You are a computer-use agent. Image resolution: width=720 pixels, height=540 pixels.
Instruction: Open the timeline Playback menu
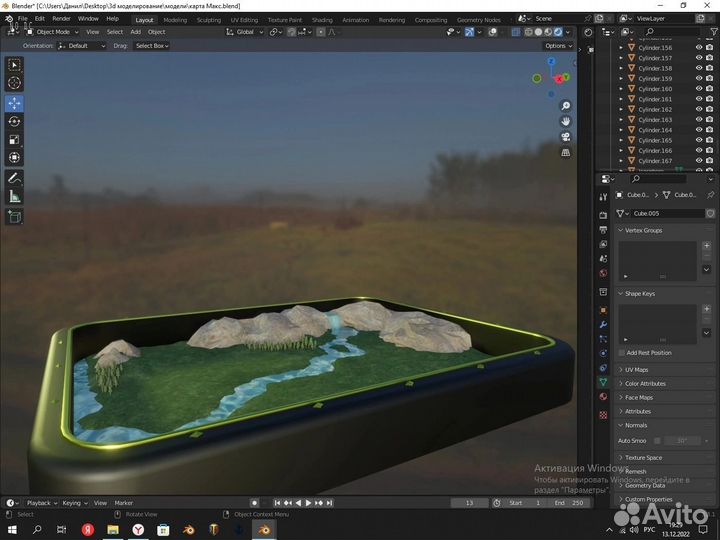[41, 503]
